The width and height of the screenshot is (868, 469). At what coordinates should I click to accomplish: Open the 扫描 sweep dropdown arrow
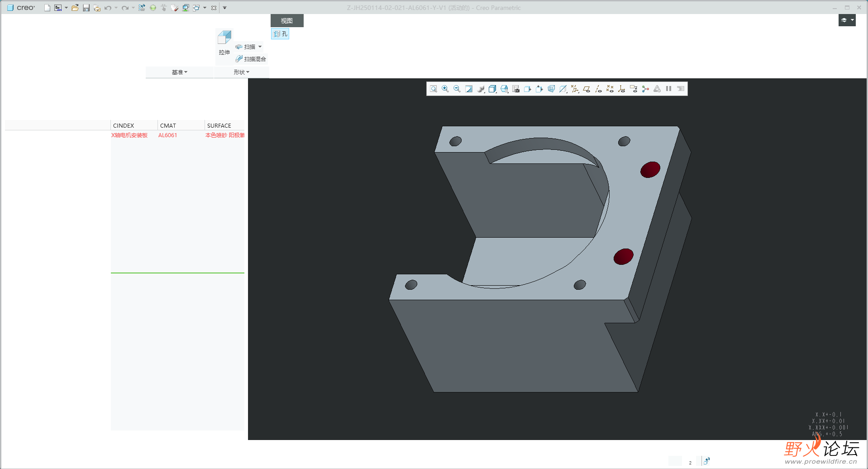[x=260, y=47]
